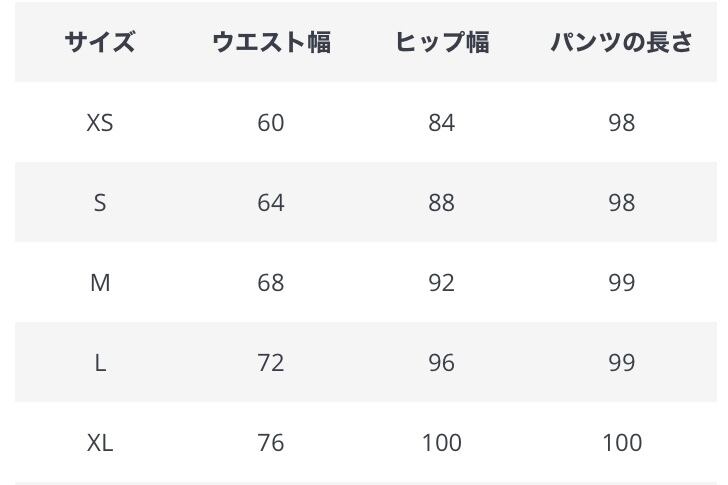Screen dimensions: 728x485
Task: Click waist value 72 for L
Action: tap(271, 363)
